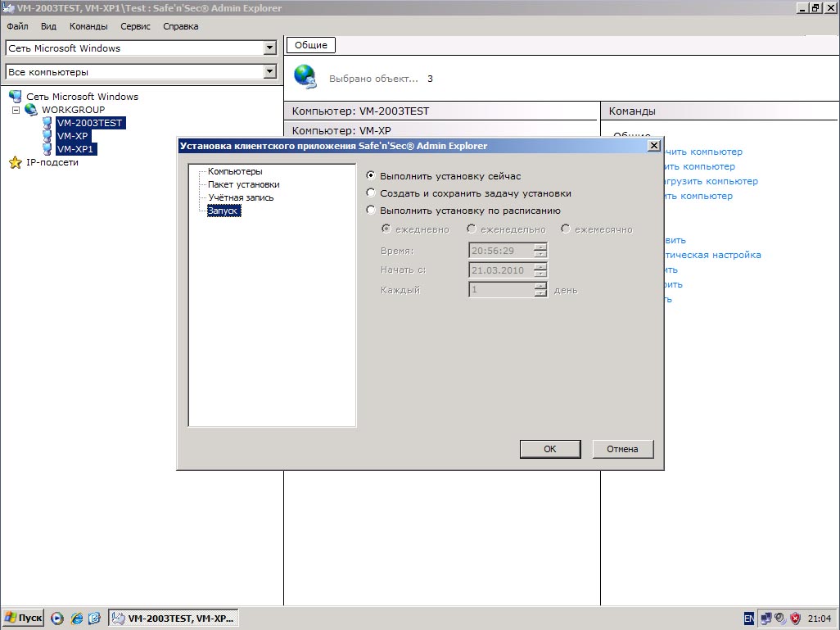This screenshot has width=840, height=630.
Task: Open the Сервис menu
Action: [x=136, y=26]
